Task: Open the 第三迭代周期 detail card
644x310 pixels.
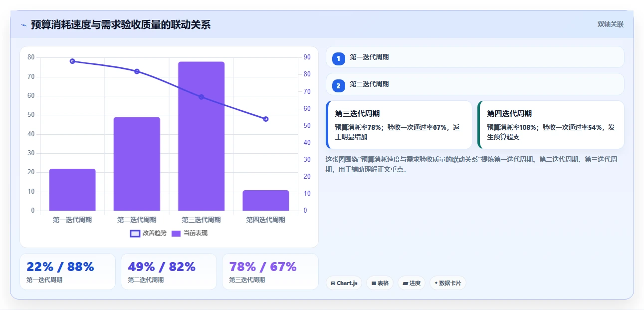Action: (399, 125)
